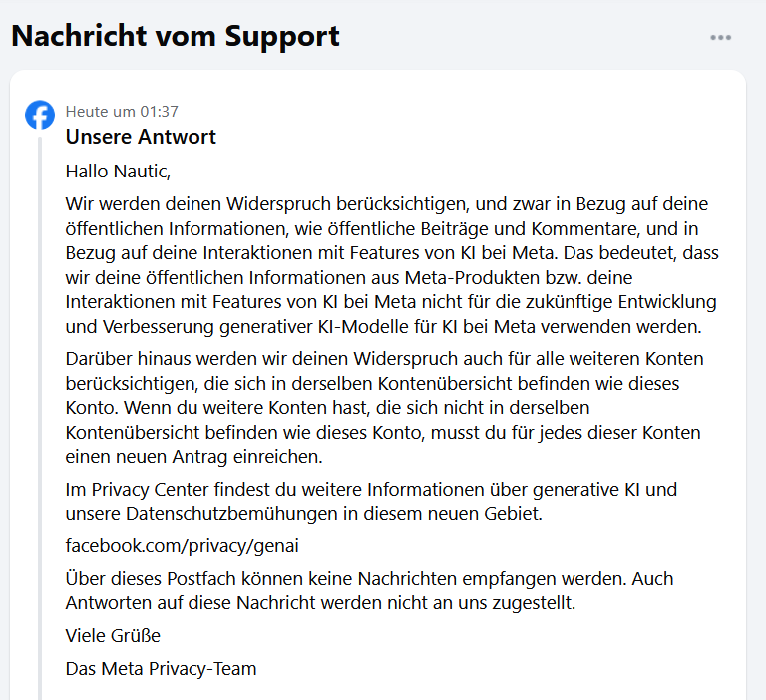The image size is (766, 700).
Task: Click the line beginning 'Konto. Wenn du weitere'
Action: click(x=327, y=408)
